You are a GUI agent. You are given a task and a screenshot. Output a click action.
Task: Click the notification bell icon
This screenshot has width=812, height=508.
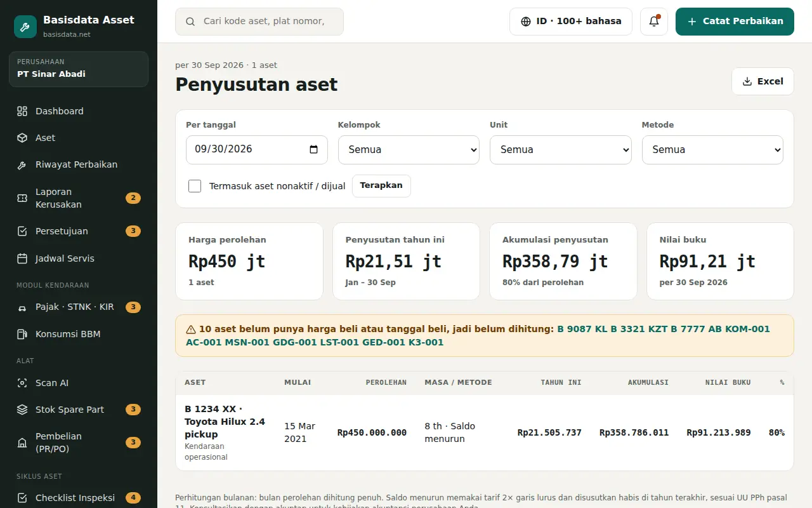point(654,22)
